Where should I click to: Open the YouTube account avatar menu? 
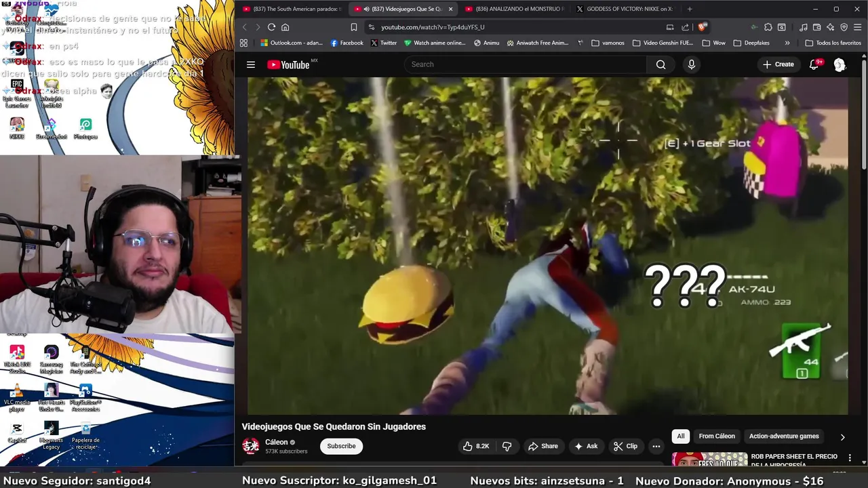(x=840, y=64)
